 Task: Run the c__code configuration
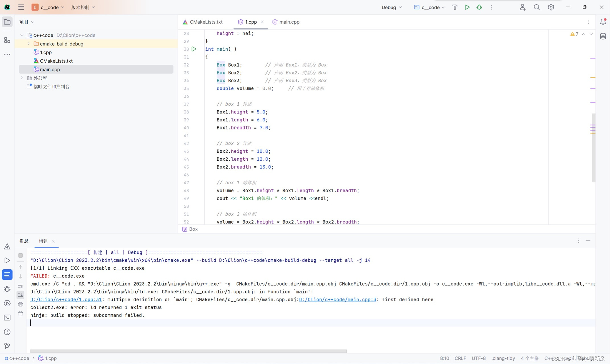(467, 7)
